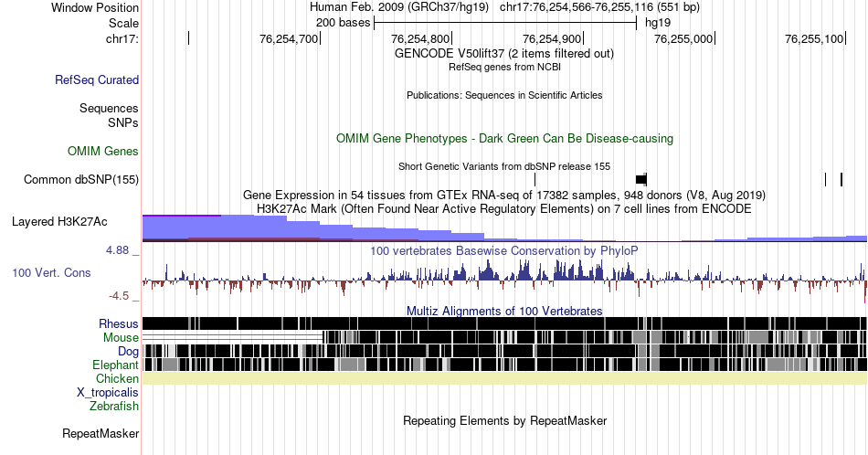The image size is (868, 455).
Task: Click the RepeatMasker track label
Action: point(101,433)
